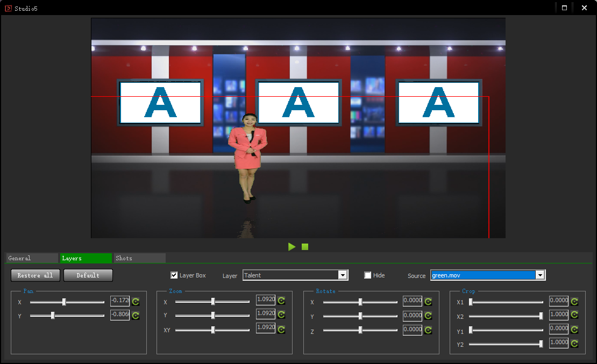The width and height of the screenshot is (597, 364).
Task: Click the Rotate Z slider handle
Action: [360, 330]
